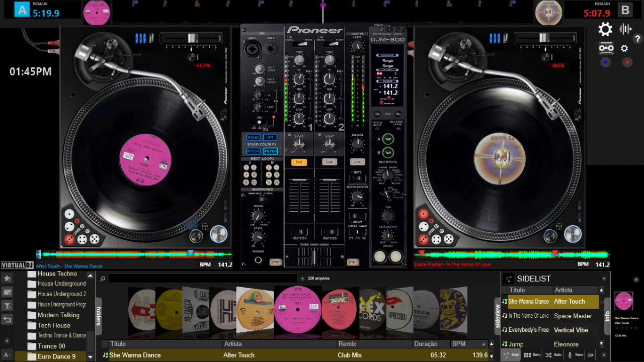Screen dimensions: 644x362
Task: Toggle the JET sound color effect
Action: (270, 137)
